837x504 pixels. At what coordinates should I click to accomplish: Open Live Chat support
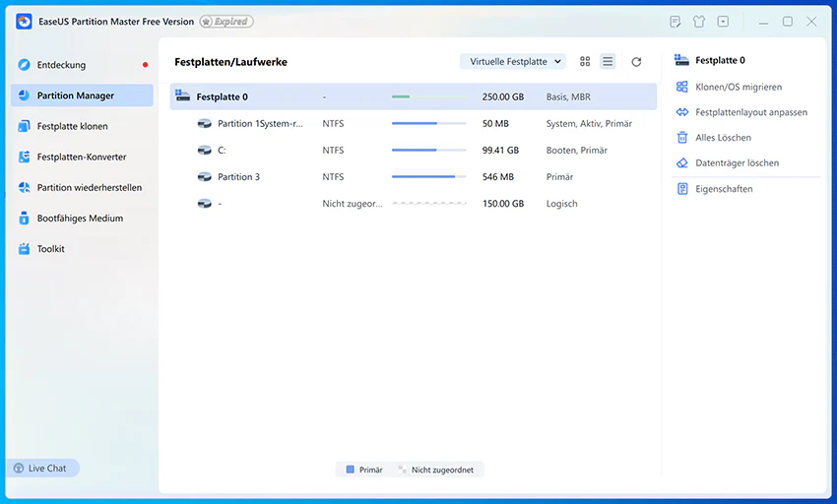coord(42,469)
